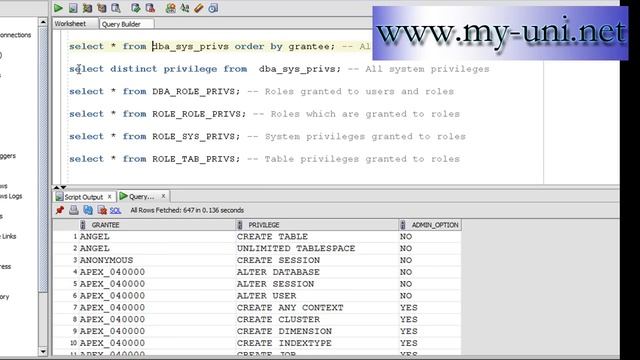The height and width of the screenshot is (360, 640).
Task: Clear the worksheet with the eraser icon
Action: point(199,8)
